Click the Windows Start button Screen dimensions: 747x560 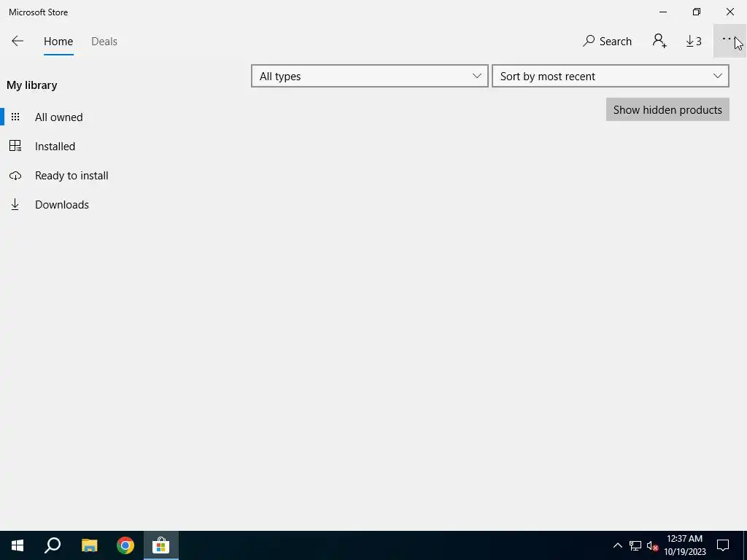[18, 545]
